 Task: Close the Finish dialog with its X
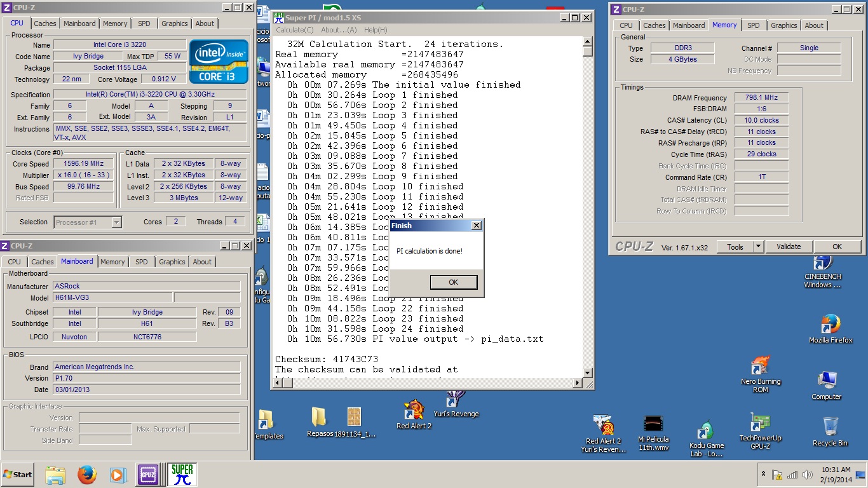[x=477, y=226]
